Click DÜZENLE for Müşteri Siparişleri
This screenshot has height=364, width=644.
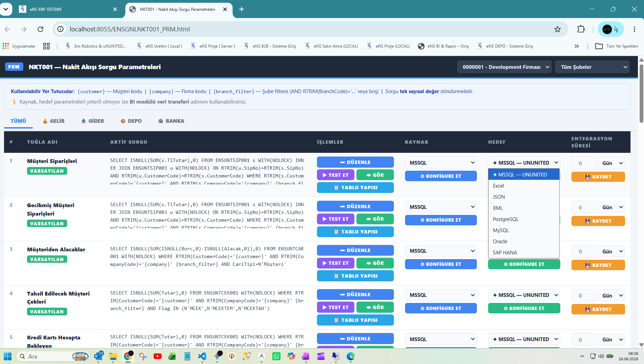355,162
